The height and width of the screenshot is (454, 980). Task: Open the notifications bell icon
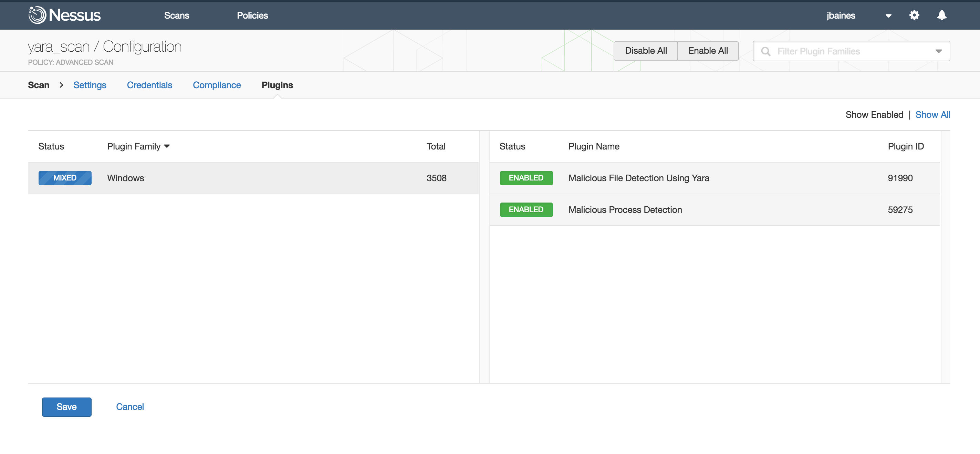pyautogui.click(x=941, y=15)
